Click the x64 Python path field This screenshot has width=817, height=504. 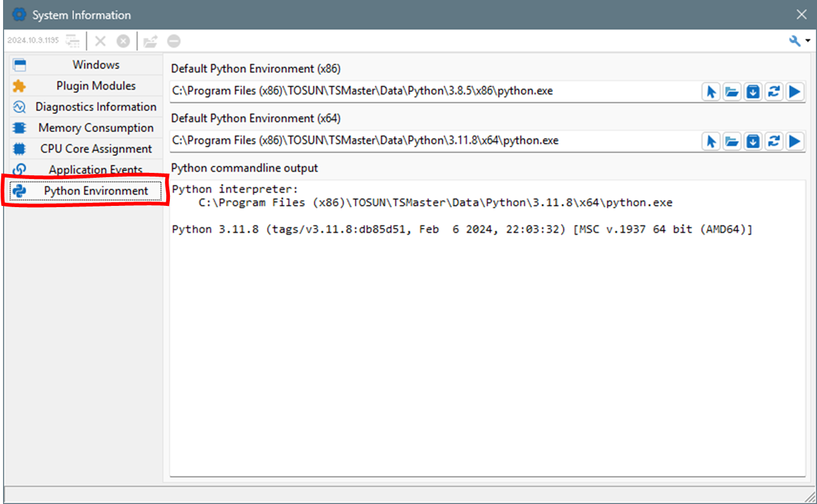click(434, 141)
